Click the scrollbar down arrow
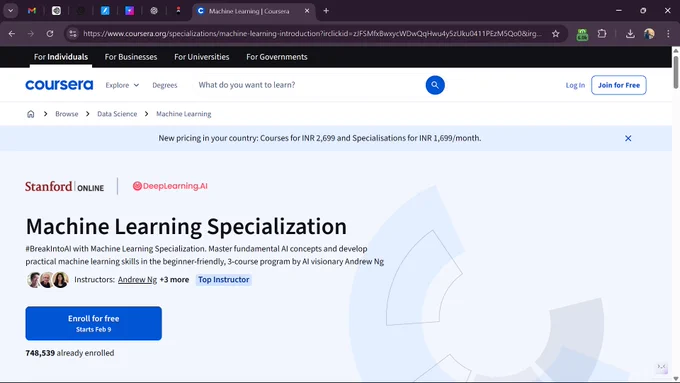This screenshot has width=680, height=383. tap(676, 379)
